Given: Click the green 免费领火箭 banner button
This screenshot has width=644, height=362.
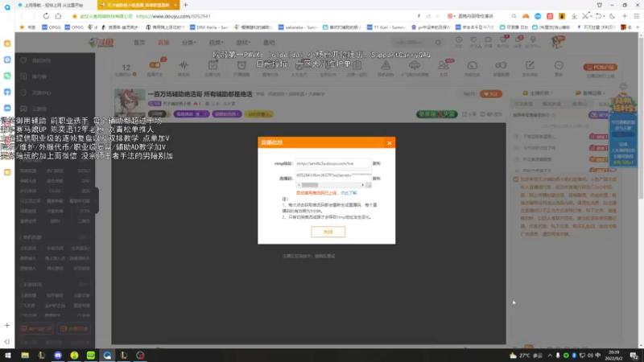Looking at the screenshot, I should tap(436, 114).
